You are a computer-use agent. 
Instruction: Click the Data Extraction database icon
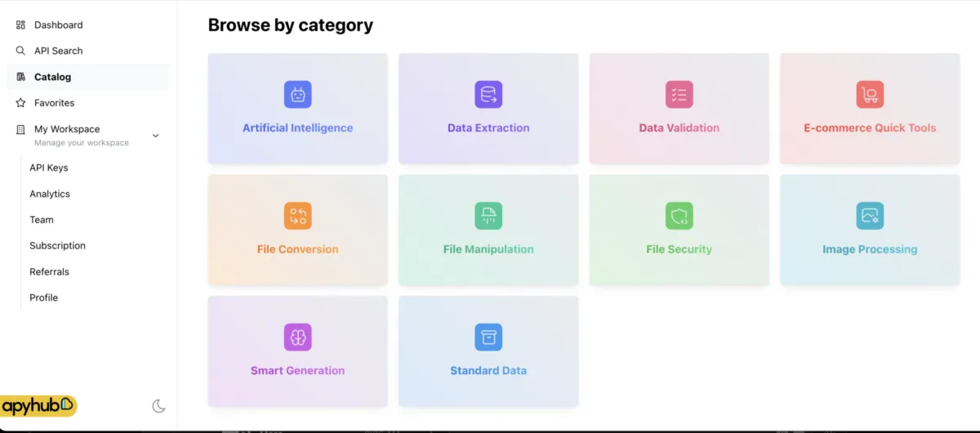[x=488, y=95]
